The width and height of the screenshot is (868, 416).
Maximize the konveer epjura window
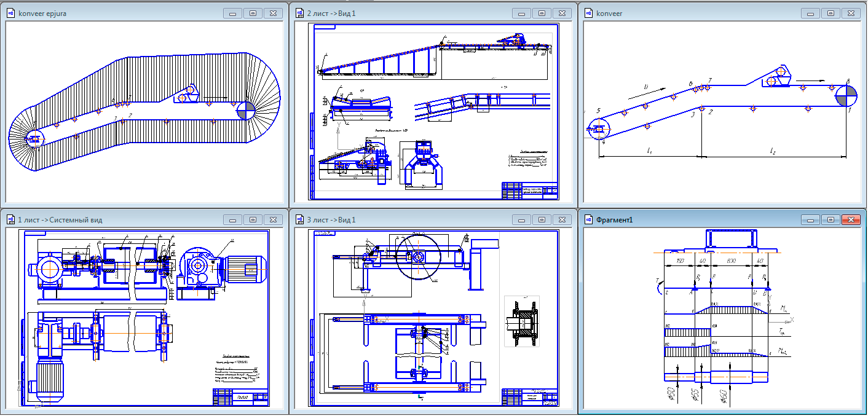click(252, 13)
